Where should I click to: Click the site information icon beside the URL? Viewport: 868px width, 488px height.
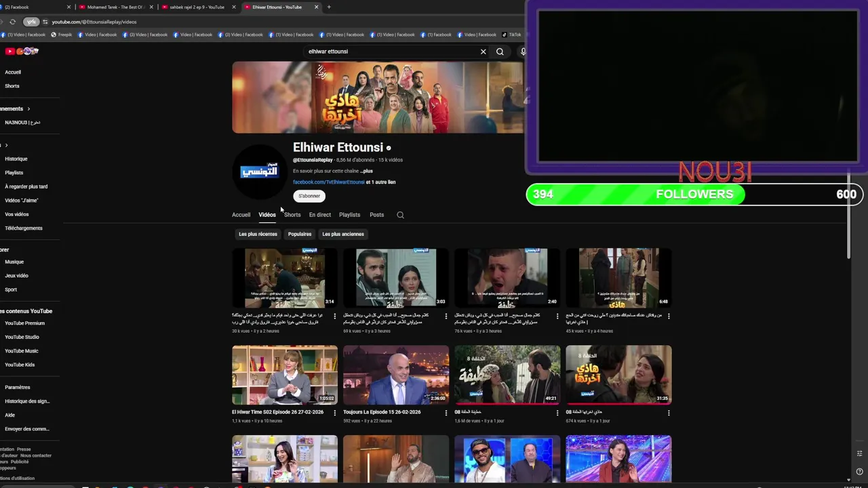[45, 22]
